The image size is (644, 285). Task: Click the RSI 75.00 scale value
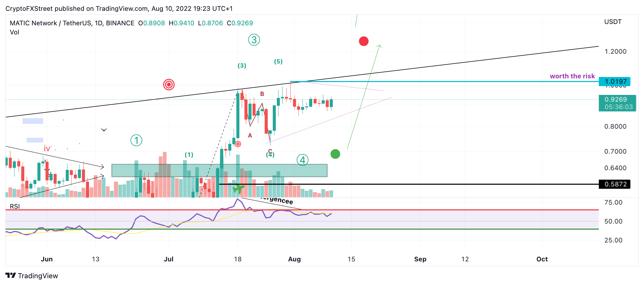tap(613, 202)
